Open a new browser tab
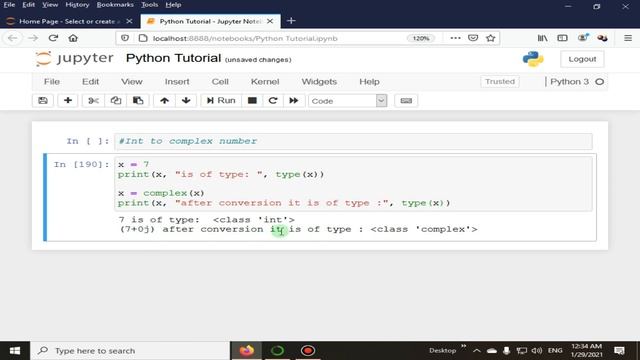This screenshot has height=360, width=640. pos(291,21)
